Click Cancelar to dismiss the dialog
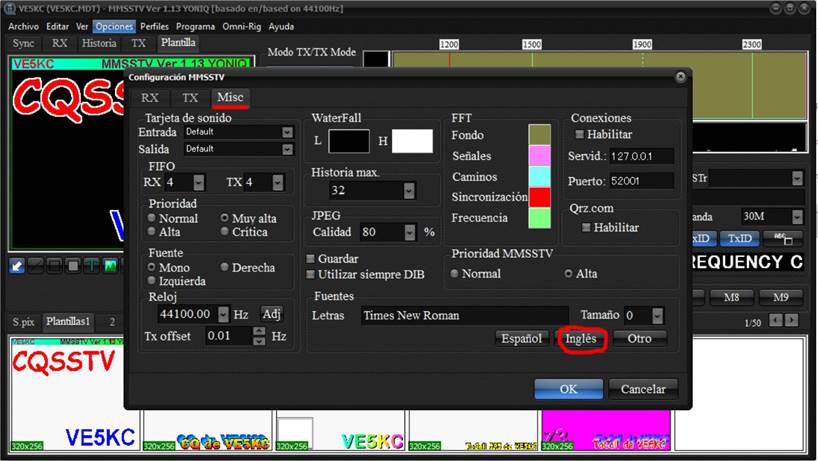This screenshot has width=818, height=461. (643, 389)
